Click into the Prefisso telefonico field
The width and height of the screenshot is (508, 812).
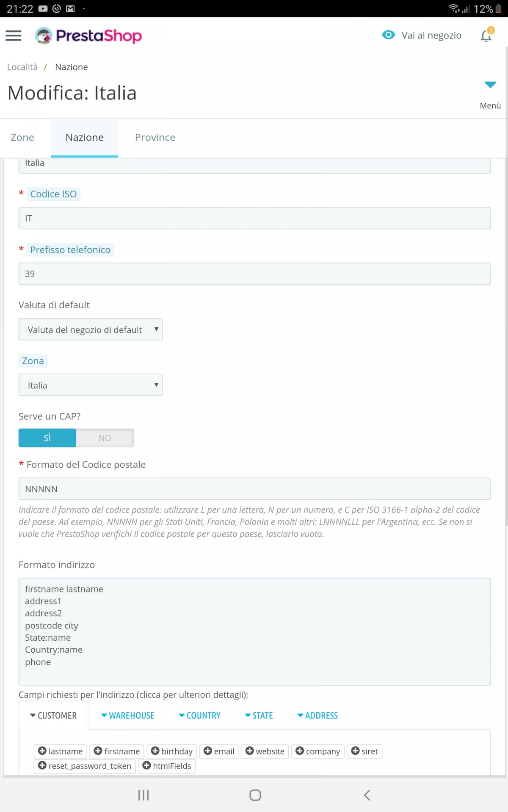(x=254, y=274)
